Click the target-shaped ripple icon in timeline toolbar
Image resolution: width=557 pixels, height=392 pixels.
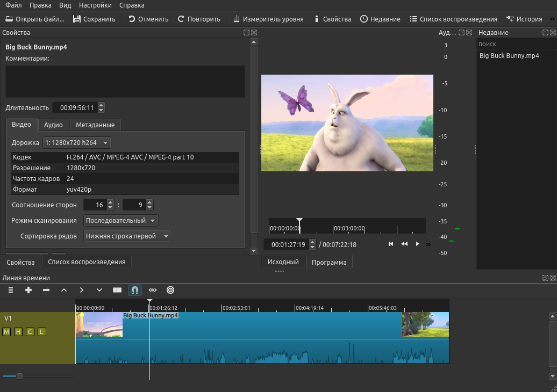170,290
